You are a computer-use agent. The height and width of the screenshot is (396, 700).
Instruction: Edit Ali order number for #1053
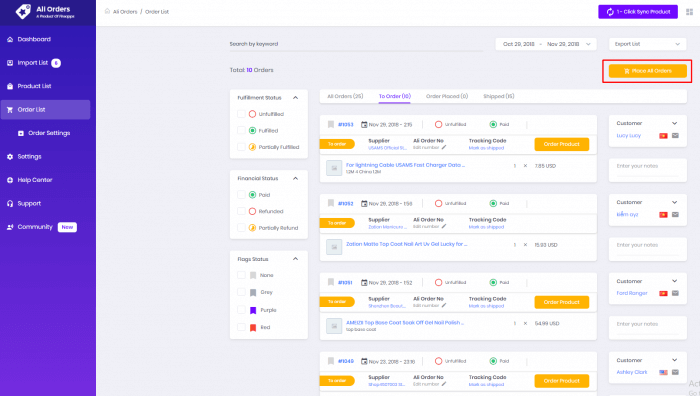pyautogui.click(x=444, y=147)
